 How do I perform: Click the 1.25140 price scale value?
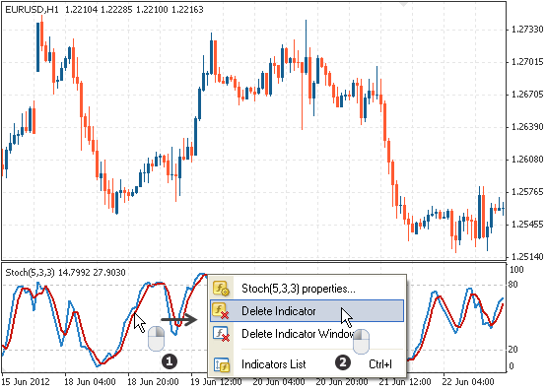click(527, 257)
